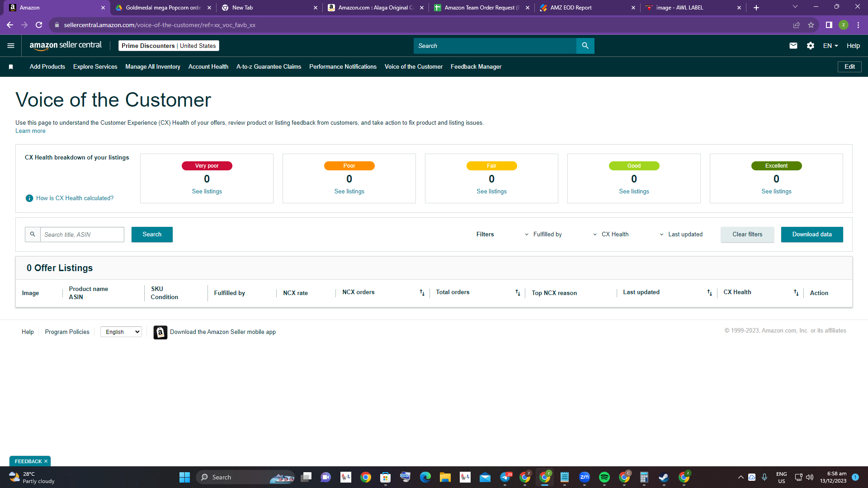Expand the Last updated filter dropdown
This screenshot has width=868, height=488.
(x=681, y=235)
